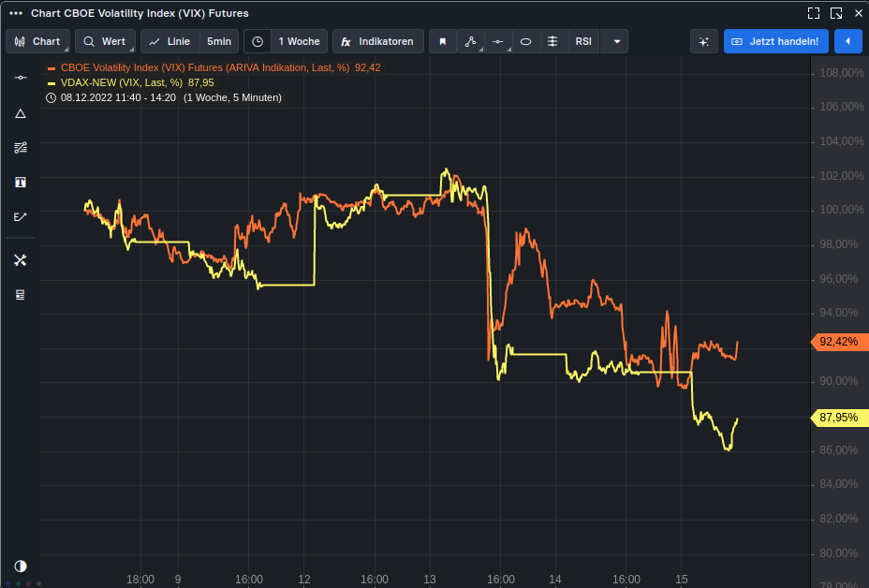The image size is (869, 588).
Task: Click the sparkle icon beside Jetzt handeln
Action: click(704, 41)
